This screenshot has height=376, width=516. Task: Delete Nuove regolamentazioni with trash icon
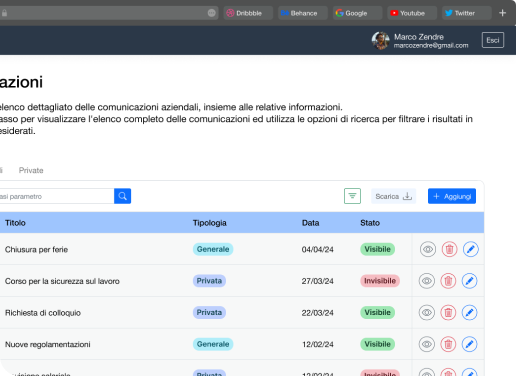tap(448, 344)
